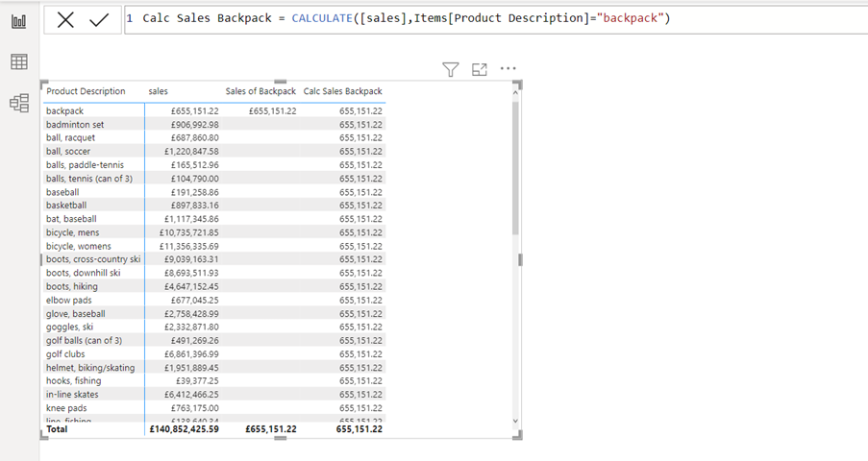Click the table's vertical scrollbar thumb
868x461 pixels.
tap(515, 168)
